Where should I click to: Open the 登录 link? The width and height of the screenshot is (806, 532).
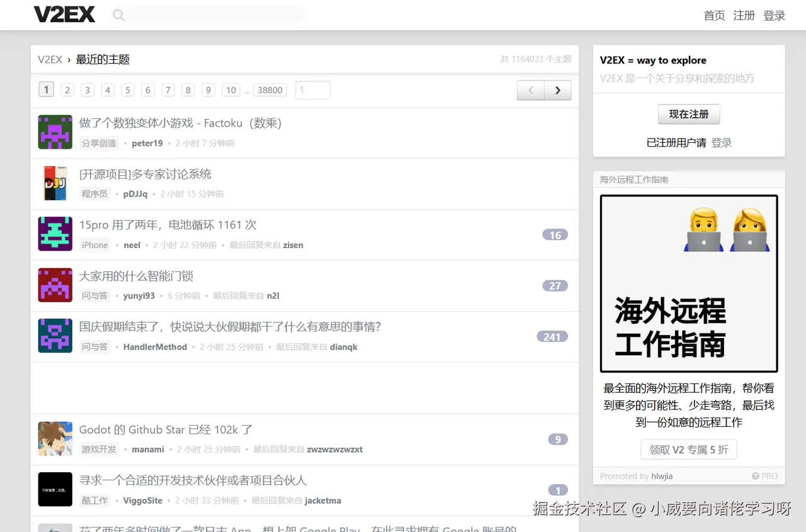tap(774, 15)
